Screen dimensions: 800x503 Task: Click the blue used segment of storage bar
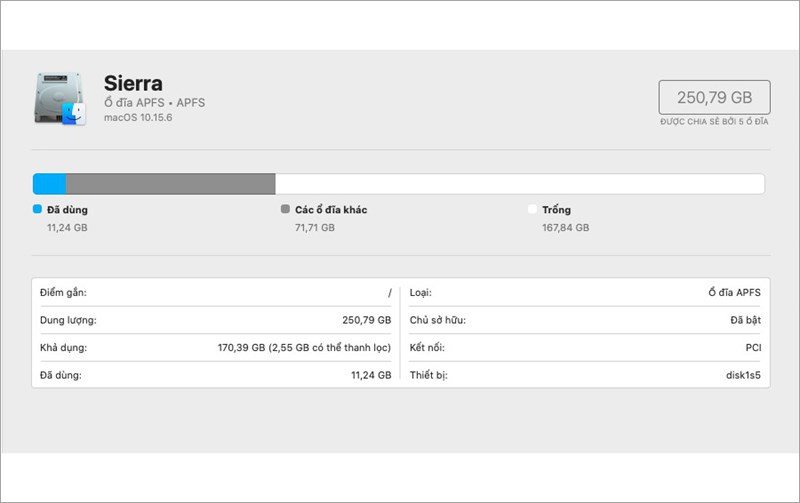[x=49, y=184]
